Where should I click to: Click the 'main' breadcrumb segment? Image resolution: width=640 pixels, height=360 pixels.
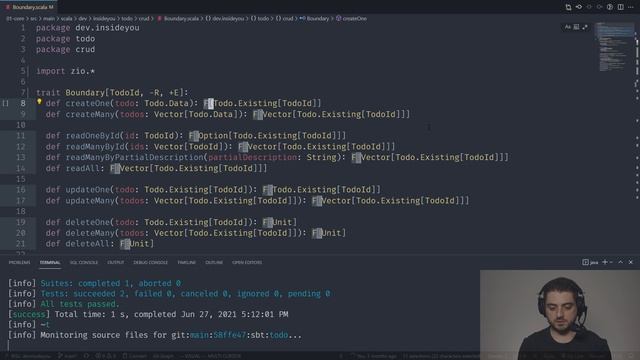pos(49,18)
